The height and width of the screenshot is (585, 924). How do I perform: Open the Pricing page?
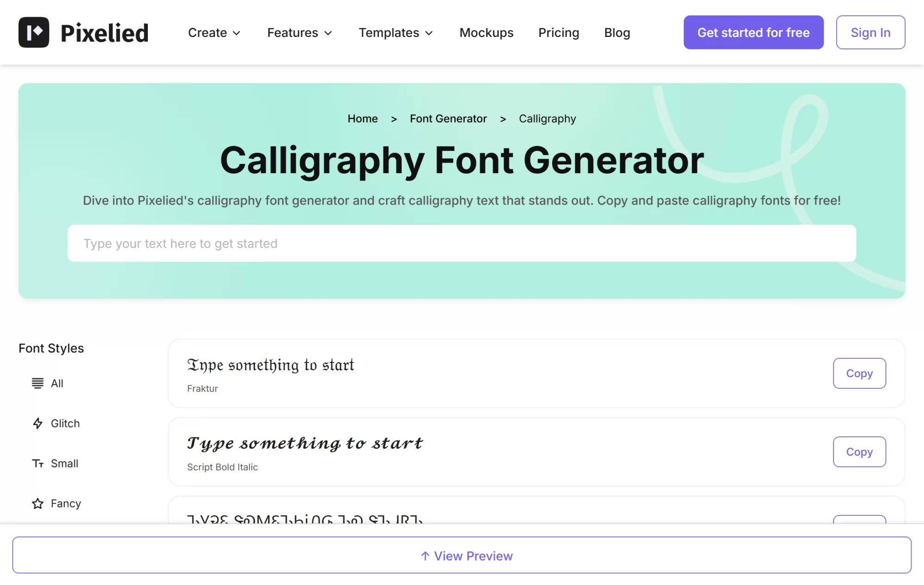(x=559, y=33)
